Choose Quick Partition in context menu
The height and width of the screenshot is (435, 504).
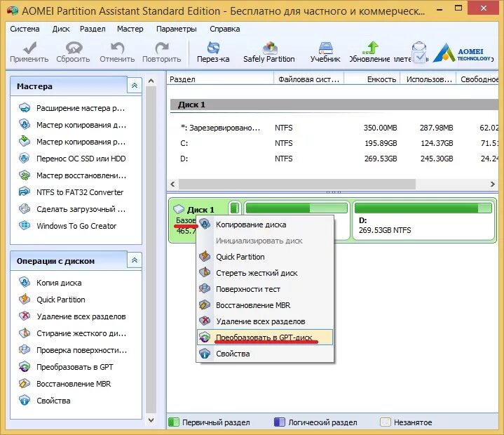click(x=265, y=257)
